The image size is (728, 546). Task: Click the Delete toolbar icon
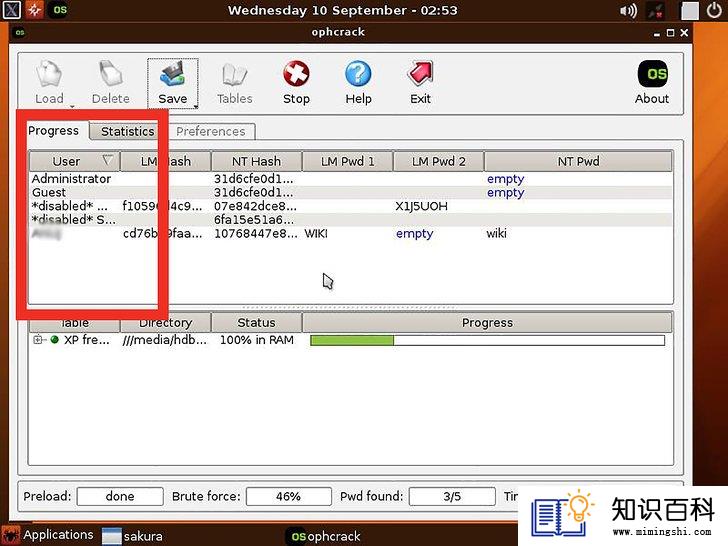(110, 83)
